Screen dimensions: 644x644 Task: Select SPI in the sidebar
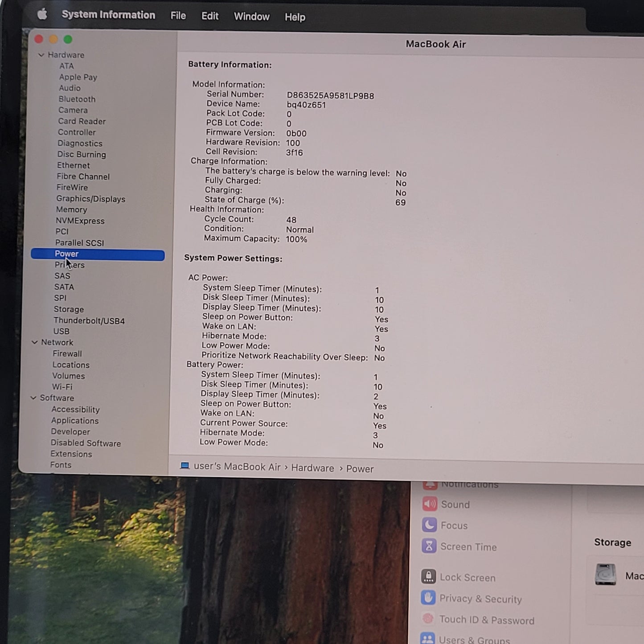60,298
